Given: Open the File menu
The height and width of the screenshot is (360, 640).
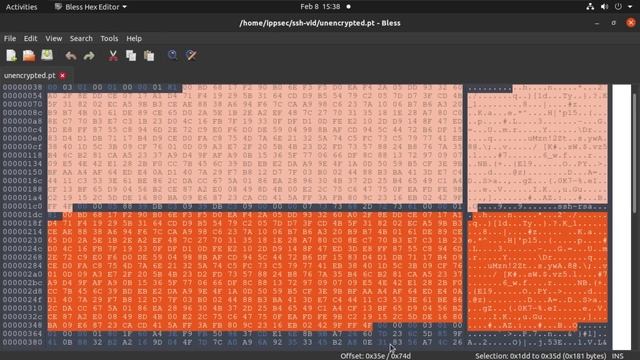Looking at the screenshot, I should click(10, 38).
